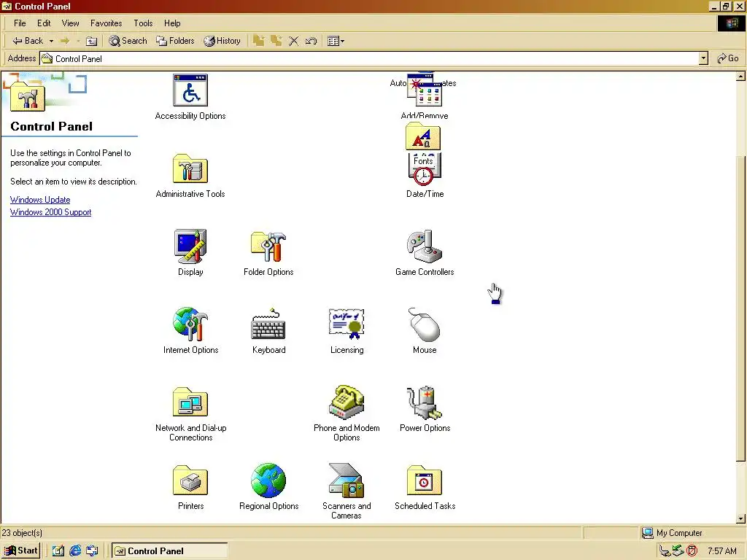Expand the Forward history dropdown arrow

(78, 41)
